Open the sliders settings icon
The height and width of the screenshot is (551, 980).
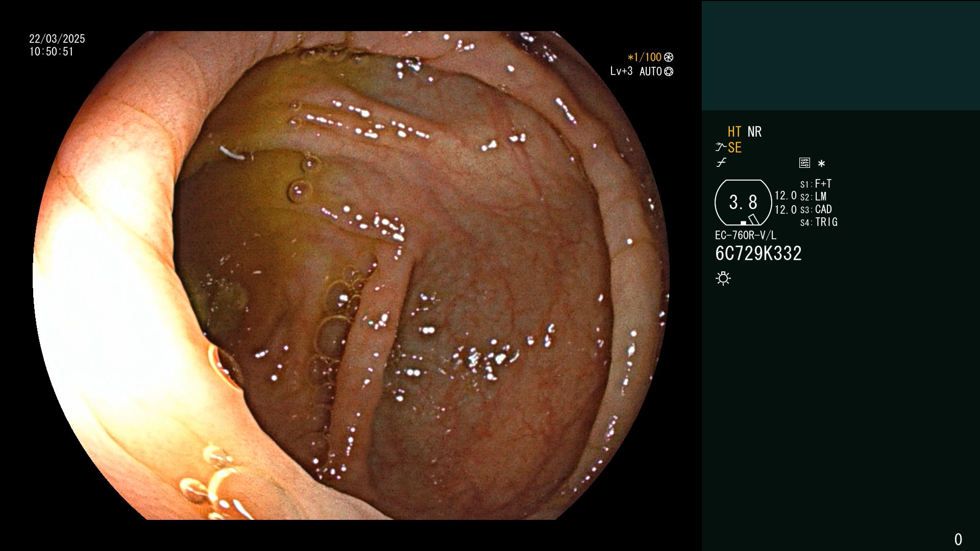click(804, 163)
